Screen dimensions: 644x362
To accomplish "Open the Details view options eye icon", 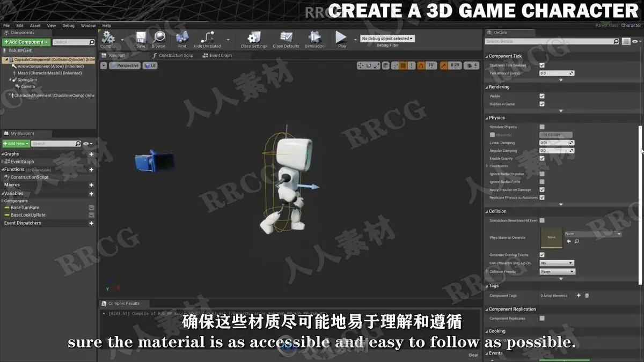I will (x=635, y=41).
